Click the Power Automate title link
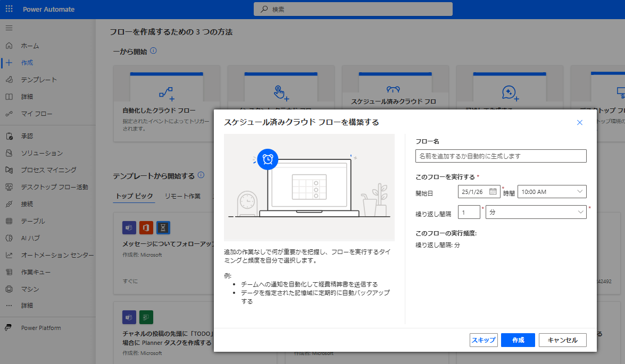The width and height of the screenshot is (625, 364). pyautogui.click(x=48, y=9)
